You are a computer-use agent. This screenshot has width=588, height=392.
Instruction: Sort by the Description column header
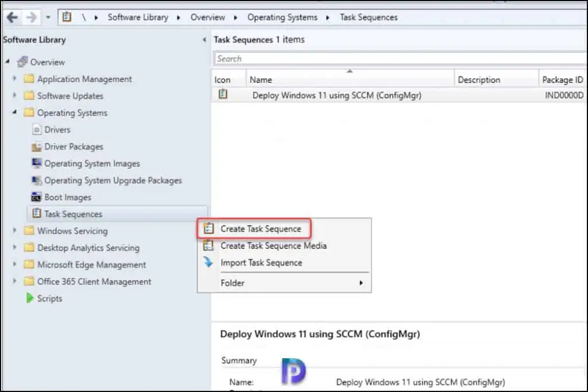pos(497,79)
